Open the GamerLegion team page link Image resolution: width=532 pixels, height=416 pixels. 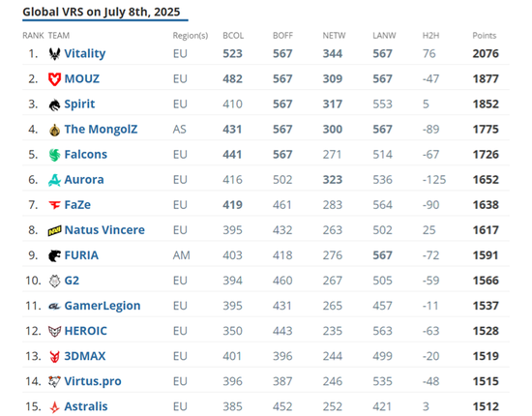point(103,306)
